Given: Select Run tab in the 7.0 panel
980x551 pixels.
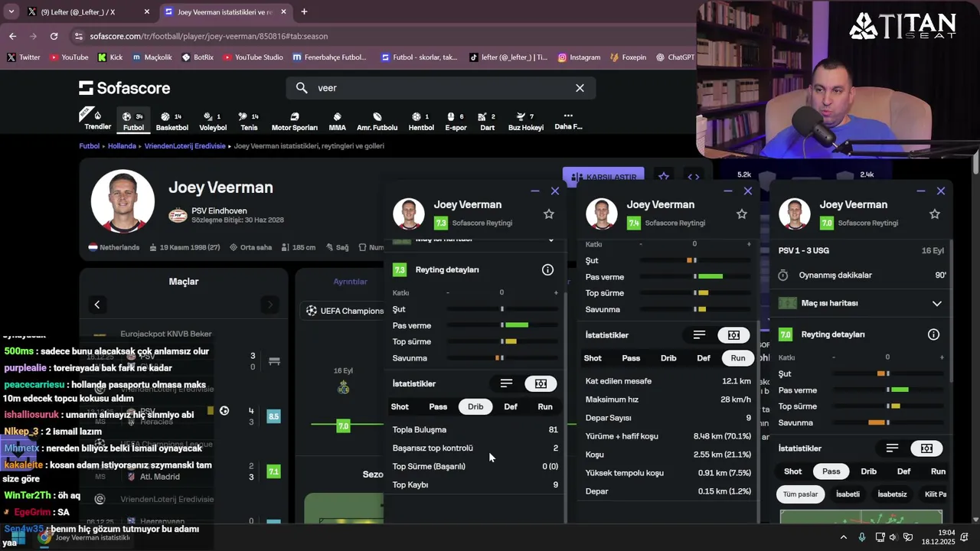Looking at the screenshot, I should coord(938,471).
